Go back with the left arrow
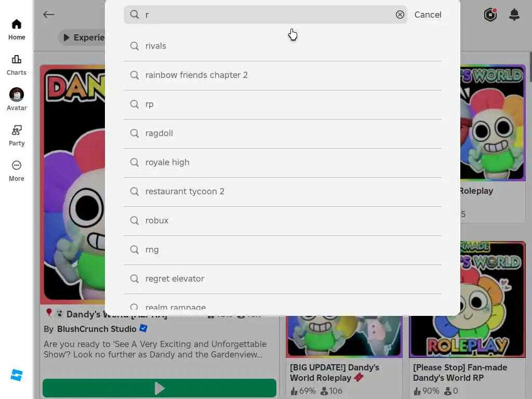Screen dimensions: 532x399 pyautogui.click(x=49, y=14)
